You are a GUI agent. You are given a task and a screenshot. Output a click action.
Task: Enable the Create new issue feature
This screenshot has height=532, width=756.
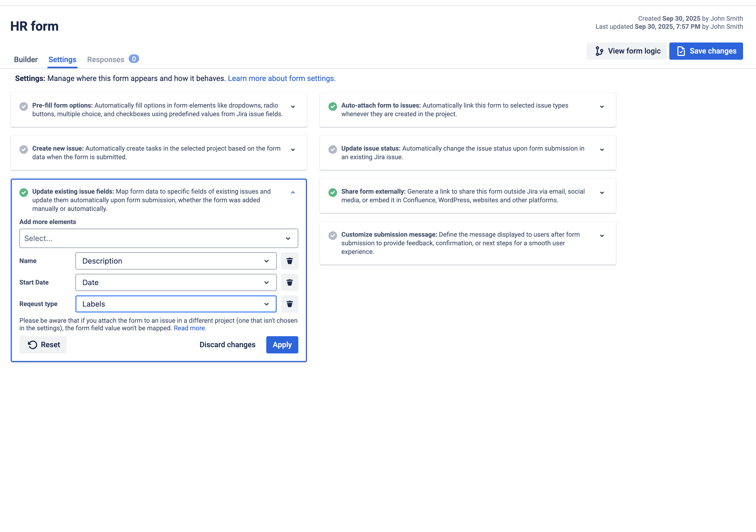(23, 149)
